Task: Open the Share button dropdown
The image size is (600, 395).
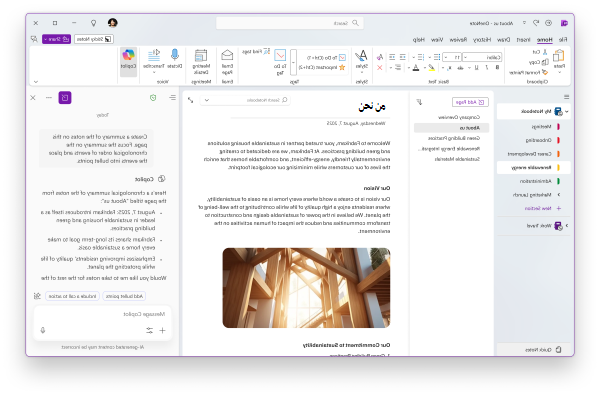Action: [x=46, y=39]
